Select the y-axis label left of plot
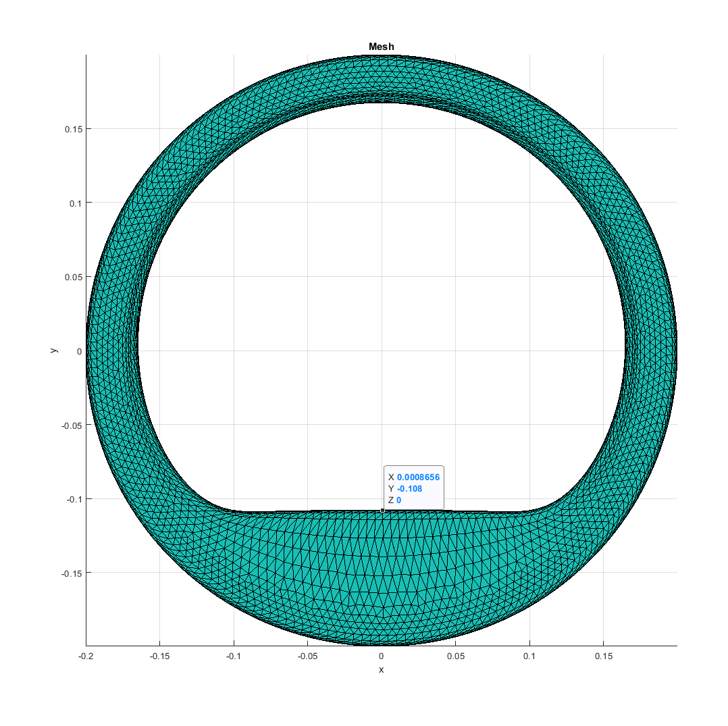The height and width of the screenshot is (726, 728). [x=53, y=351]
